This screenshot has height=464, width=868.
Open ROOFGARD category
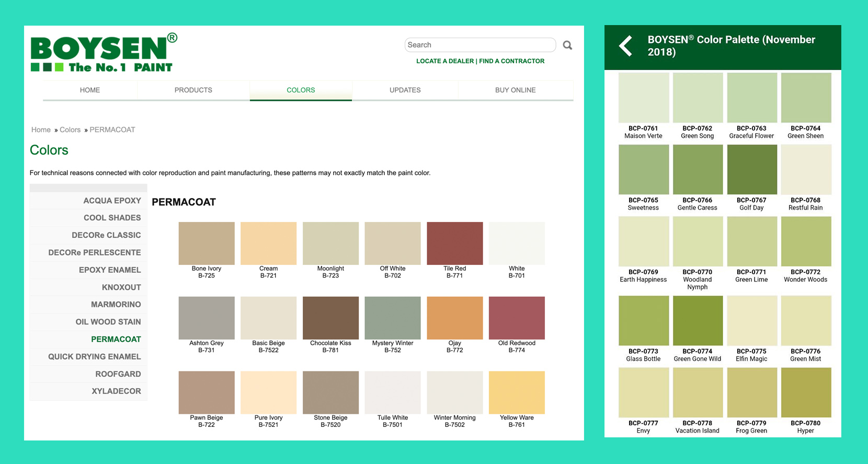click(88, 374)
